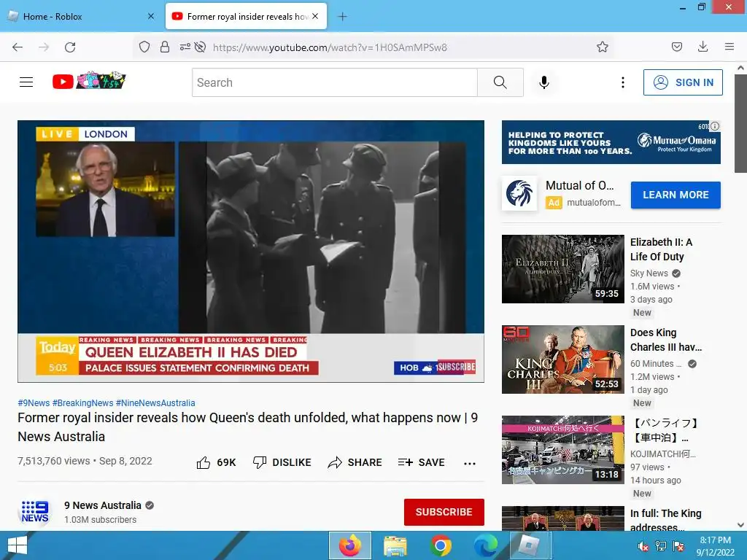
Task: Click the network tray icon
Action: [x=660, y=546]
